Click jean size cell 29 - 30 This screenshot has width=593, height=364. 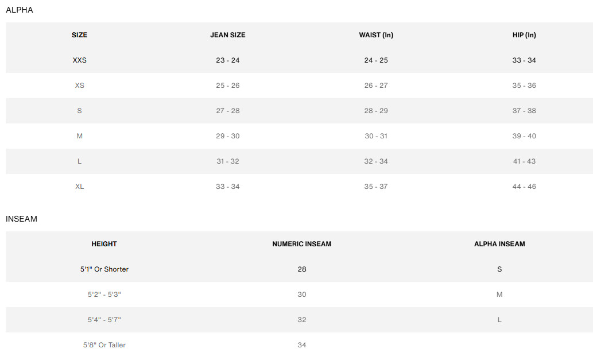[x=228, y=136]
